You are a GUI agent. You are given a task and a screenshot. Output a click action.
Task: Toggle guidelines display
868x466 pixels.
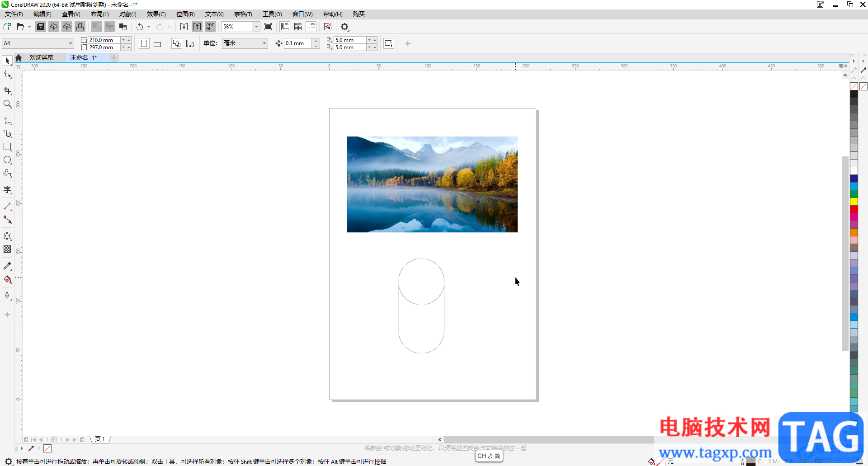tap(311, 27)
